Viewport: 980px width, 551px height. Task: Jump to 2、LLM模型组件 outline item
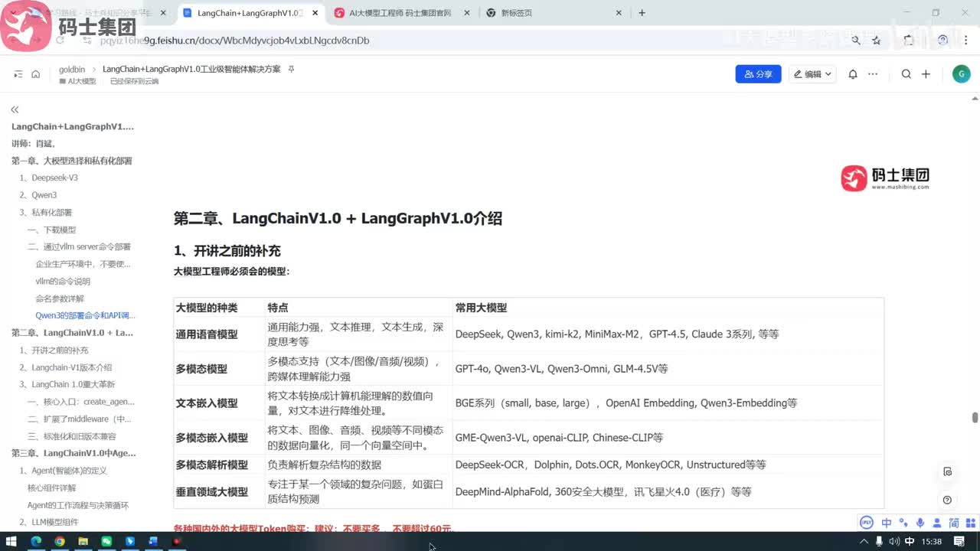49,522
